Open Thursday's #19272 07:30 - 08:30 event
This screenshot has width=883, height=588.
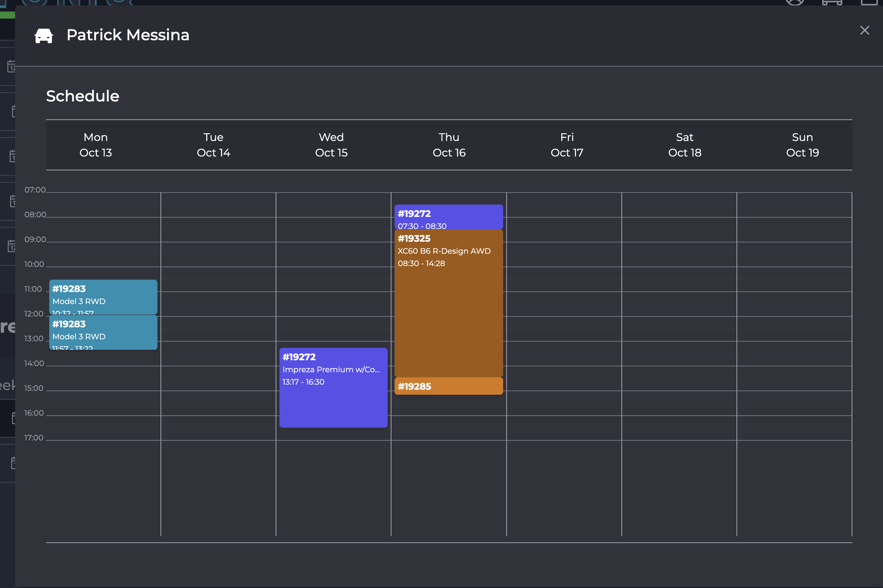pos(448,217)
